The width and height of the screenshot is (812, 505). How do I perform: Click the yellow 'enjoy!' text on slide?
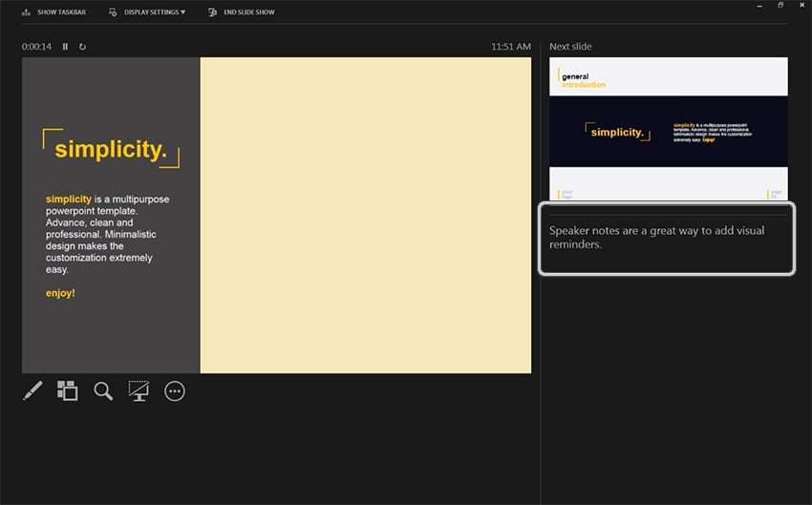pos(60,293)
